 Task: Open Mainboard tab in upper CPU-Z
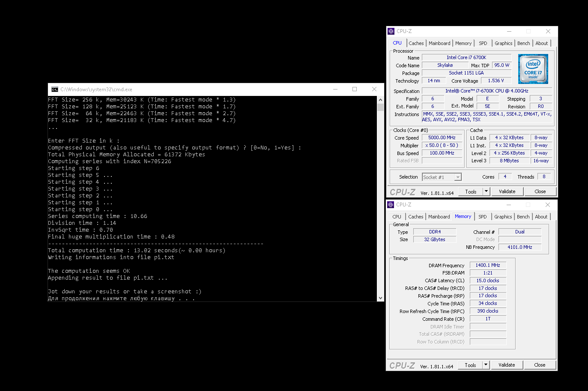pos(439,43)
